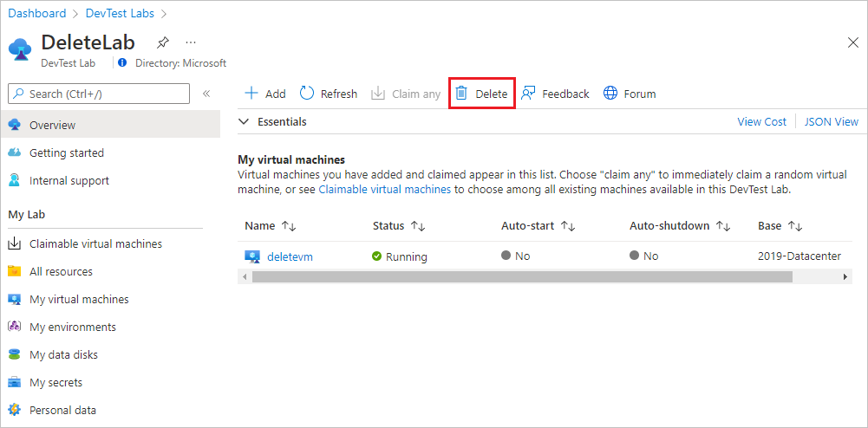This screenshot has width=868, height=428.
Task: Click the Refresh icon in toolbar
Action: click(x=307, y=94)
